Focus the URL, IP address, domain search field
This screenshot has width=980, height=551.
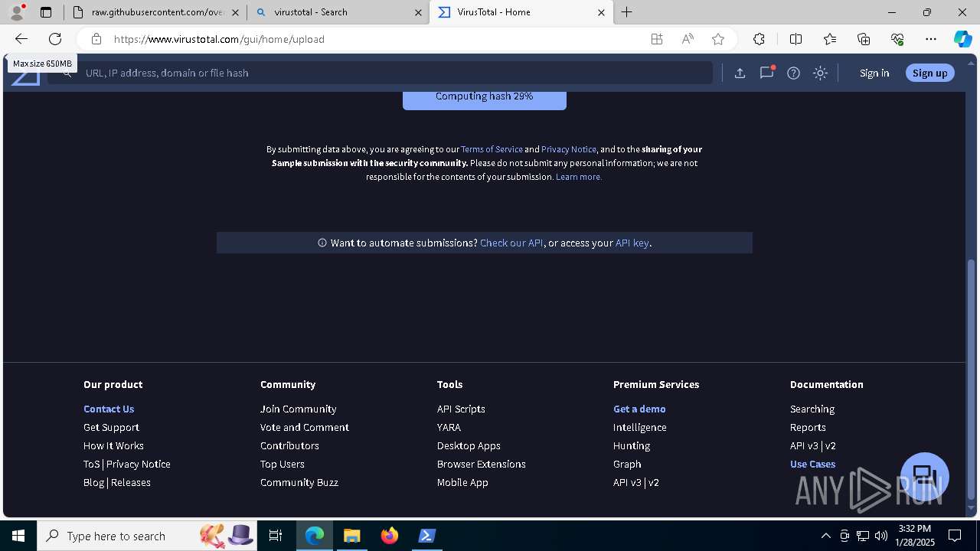[x=380, y=73]
